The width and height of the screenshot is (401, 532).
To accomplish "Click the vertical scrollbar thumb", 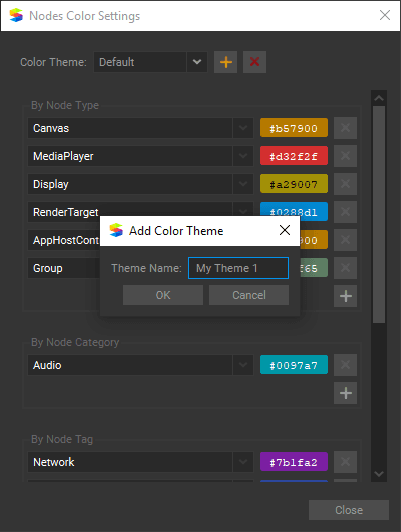I will (x=379, y=214).
